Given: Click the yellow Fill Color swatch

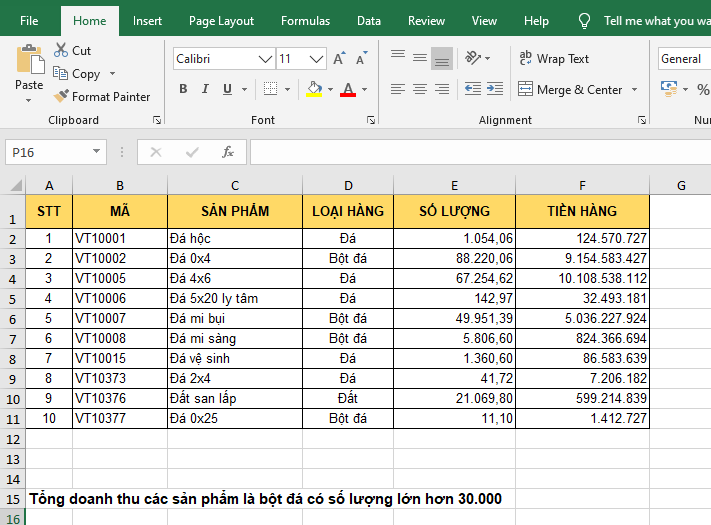Looking at the screenshot, I should point(314,89).
